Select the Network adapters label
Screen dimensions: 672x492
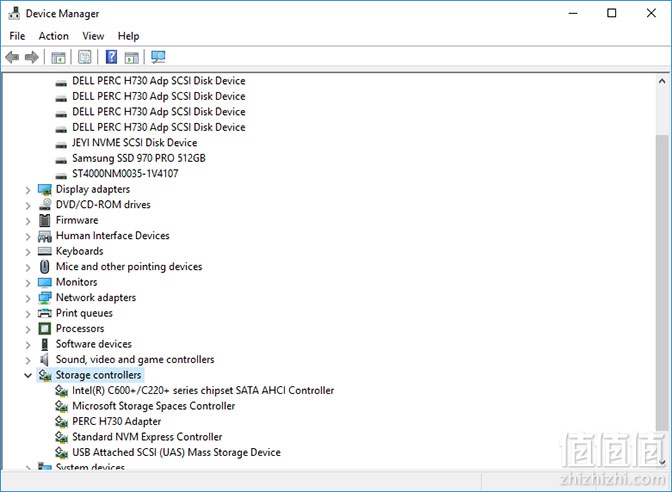(x=96, y=298)
